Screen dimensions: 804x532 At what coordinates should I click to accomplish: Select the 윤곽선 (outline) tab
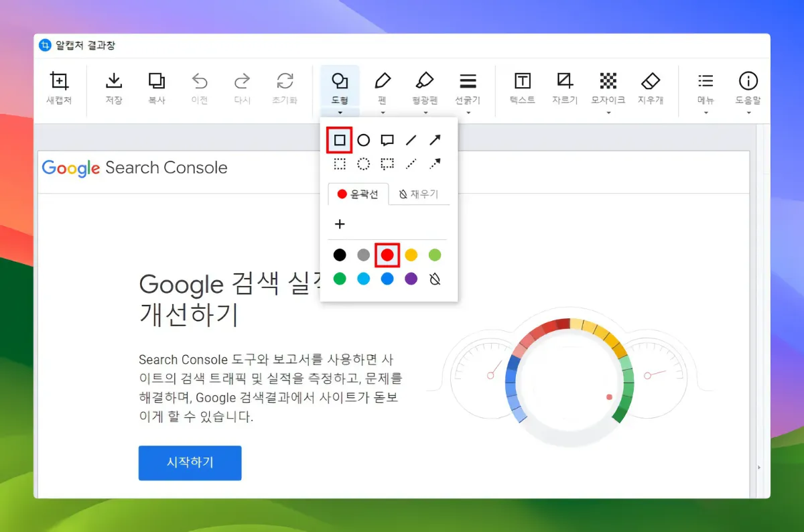pos(358,194)
